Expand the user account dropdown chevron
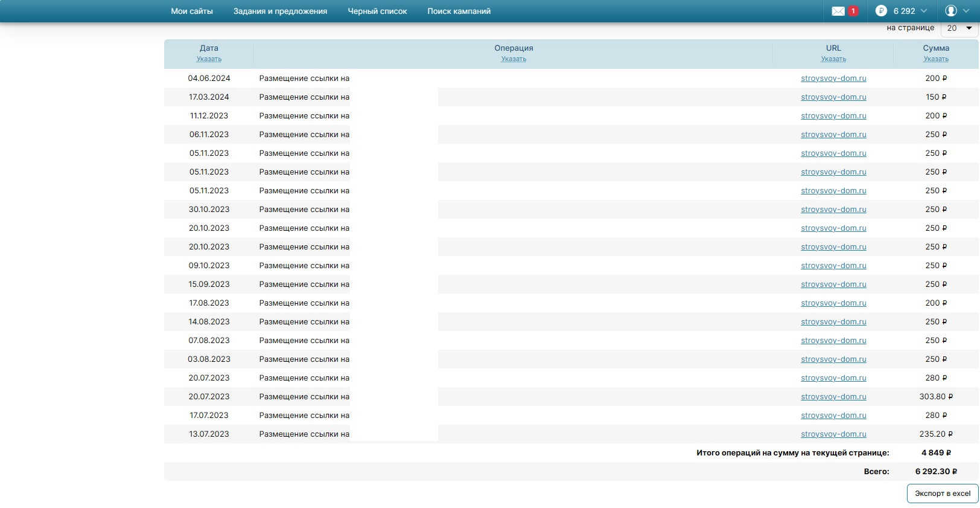The image size is (980, 508). pyautogui.click(x=966, y=11)
